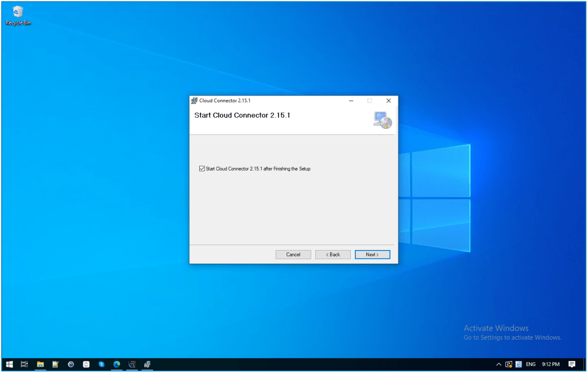Expand the hidden system tray icons
588x373 pixels.
point(498,364)
